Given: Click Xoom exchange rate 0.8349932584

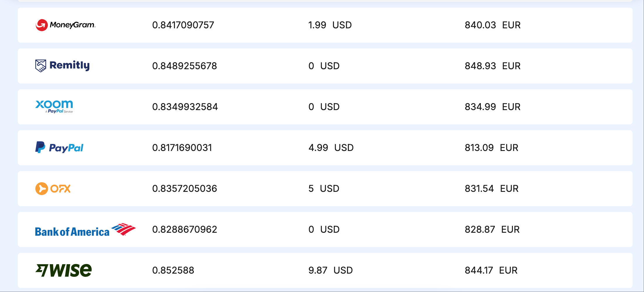Looking at the screenshot, I should 185,107.
